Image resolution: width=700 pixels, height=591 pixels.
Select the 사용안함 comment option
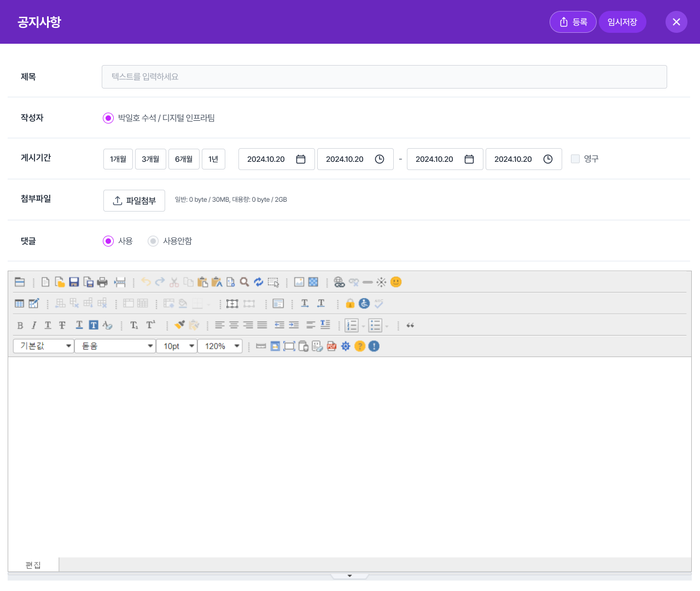point(153,241)
